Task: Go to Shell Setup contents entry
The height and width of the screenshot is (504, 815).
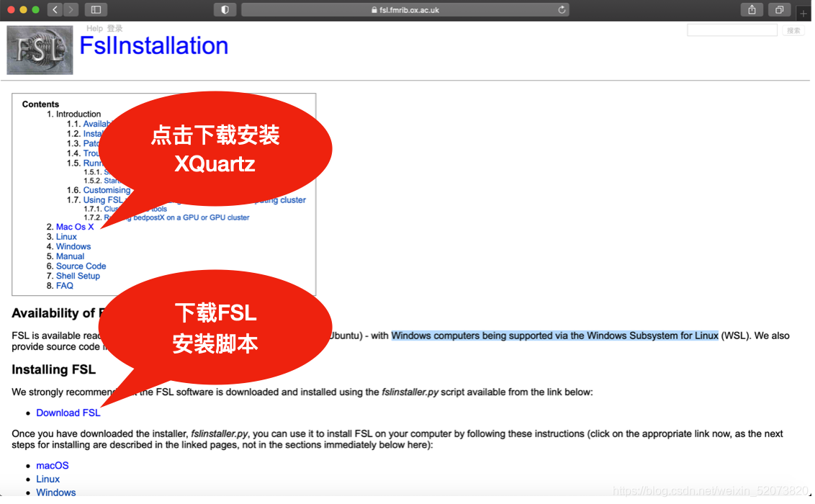Action: tap(78, 276)
